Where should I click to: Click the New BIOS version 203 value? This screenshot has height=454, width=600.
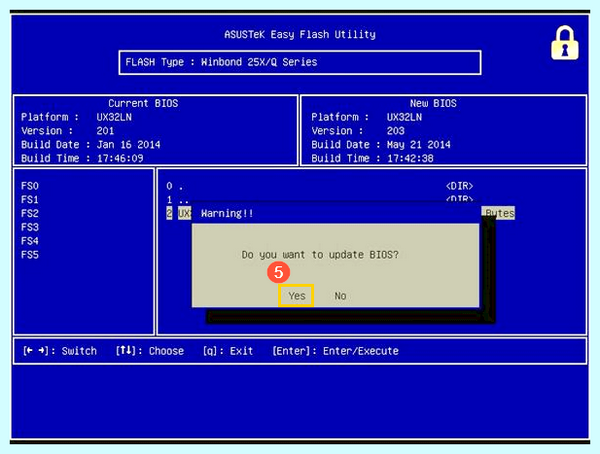point(395,131)
